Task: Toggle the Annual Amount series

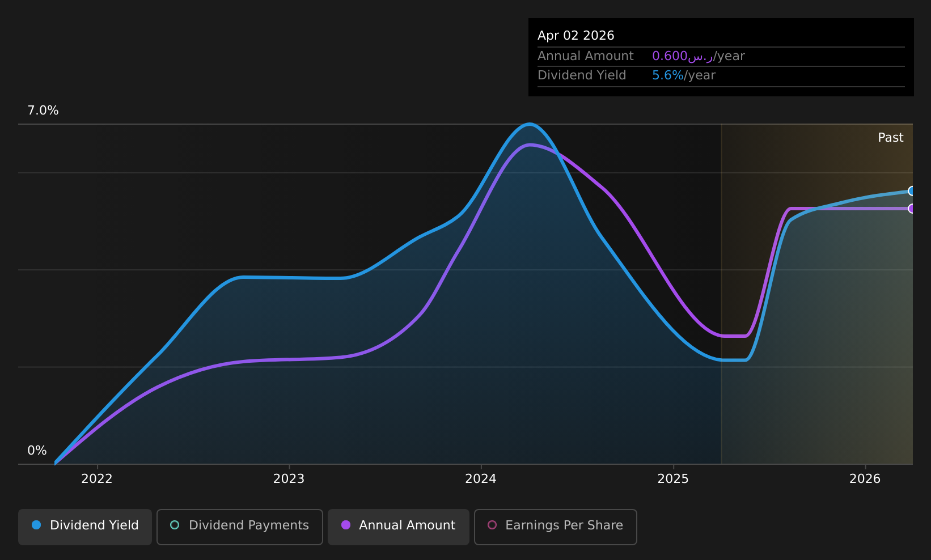Action: pos(399,527)
